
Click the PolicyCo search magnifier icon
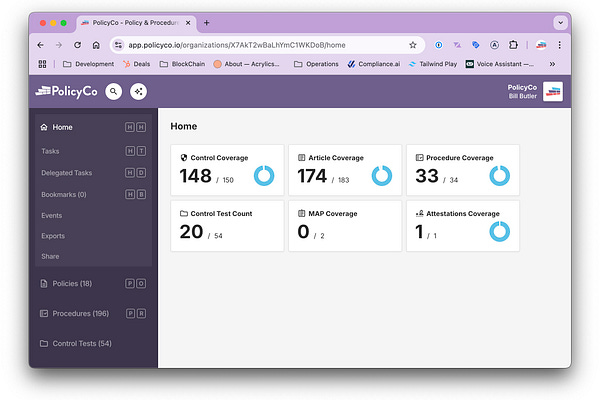[114, 91]
